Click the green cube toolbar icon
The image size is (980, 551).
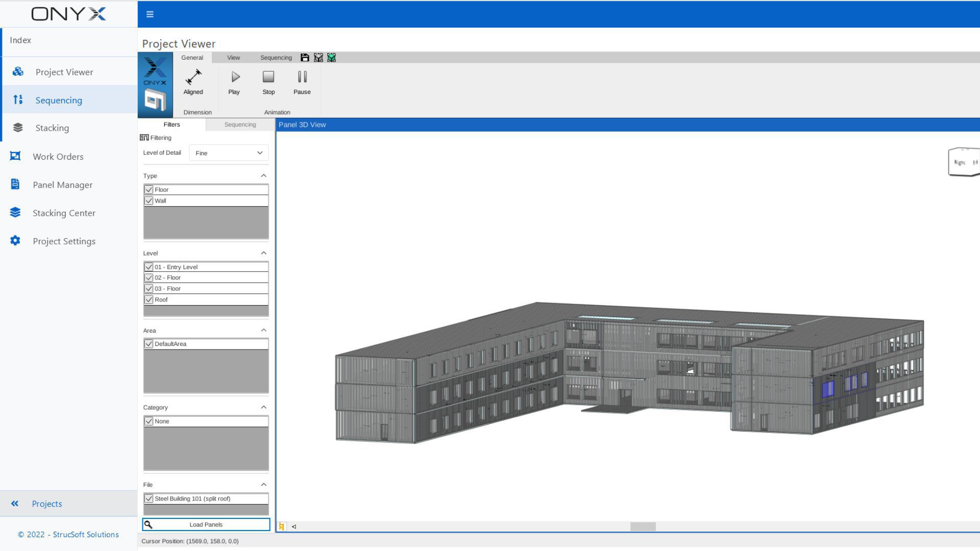coord(331,57)
